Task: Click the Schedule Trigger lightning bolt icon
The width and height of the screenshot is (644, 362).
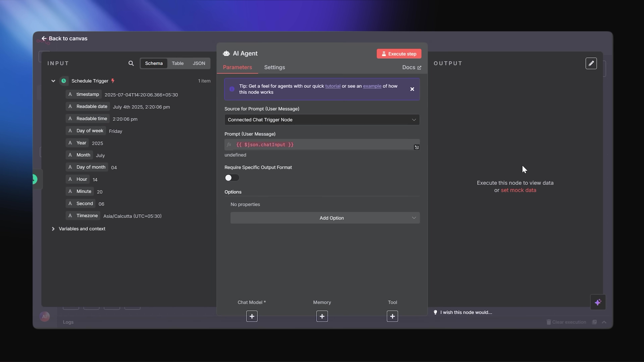Action: (113, 81)
